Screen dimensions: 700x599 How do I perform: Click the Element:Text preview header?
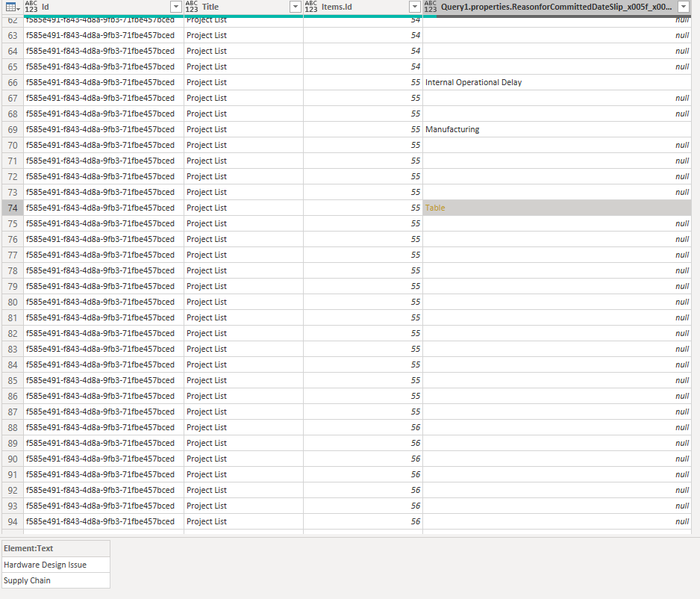coord(56,548)
